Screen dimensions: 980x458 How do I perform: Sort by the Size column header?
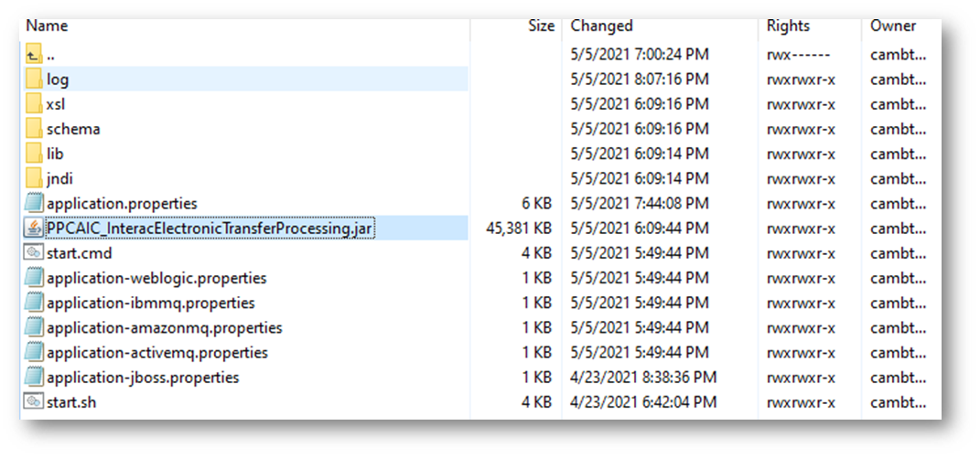tap(541, 26)
